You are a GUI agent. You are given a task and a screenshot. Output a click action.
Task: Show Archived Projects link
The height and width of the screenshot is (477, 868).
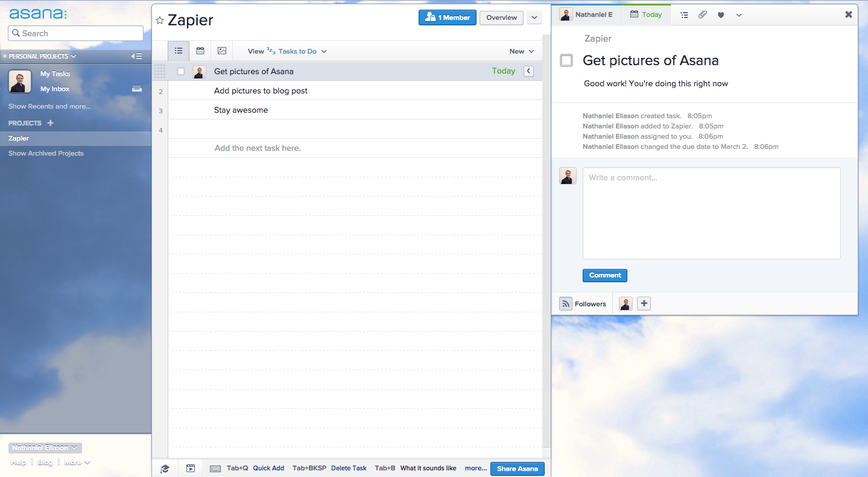[46, 153]
